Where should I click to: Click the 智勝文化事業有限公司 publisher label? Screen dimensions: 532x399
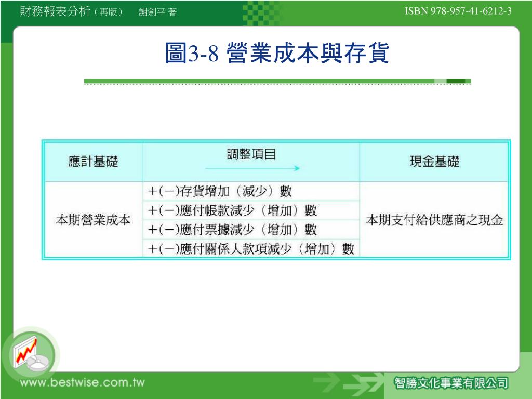pyautogui.click(x=451, y=383)
